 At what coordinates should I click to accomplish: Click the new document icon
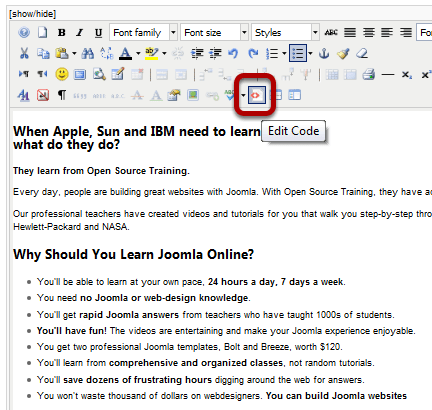point(42,33)
